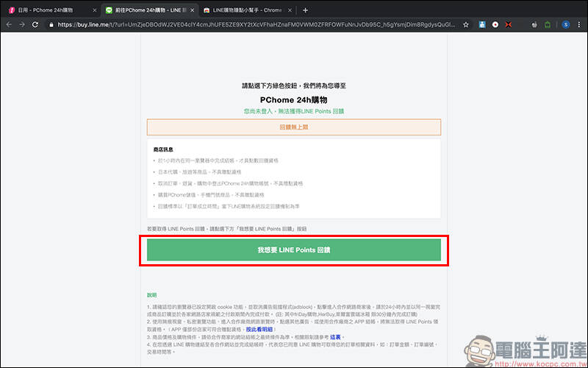
Task: Close the 日用 - PChome 24h購物 tab
Action: click(x=95, y=10)
